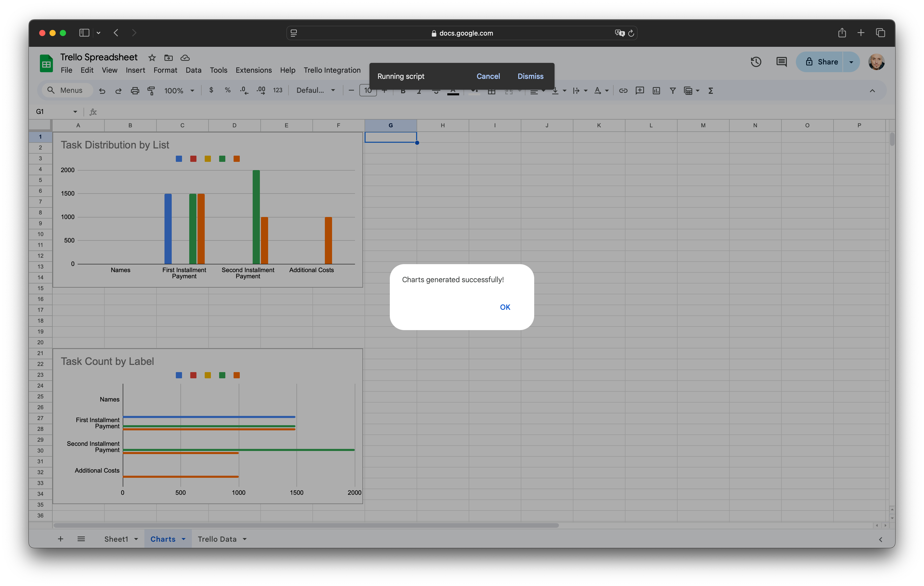Click the Sum formula icon
The image size is (924, 586).
point(711,90)
